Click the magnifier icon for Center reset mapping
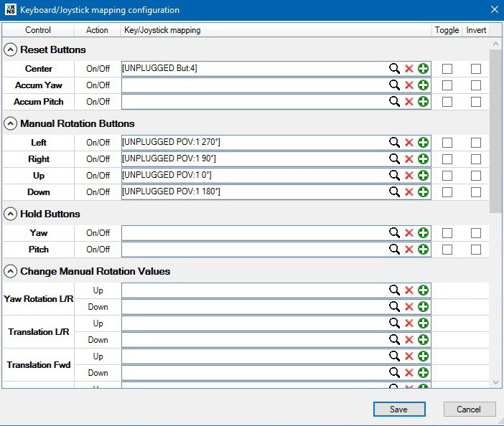The width and height of the screenshot is (504, 426). pyautogui.click(x=394, y=69)
